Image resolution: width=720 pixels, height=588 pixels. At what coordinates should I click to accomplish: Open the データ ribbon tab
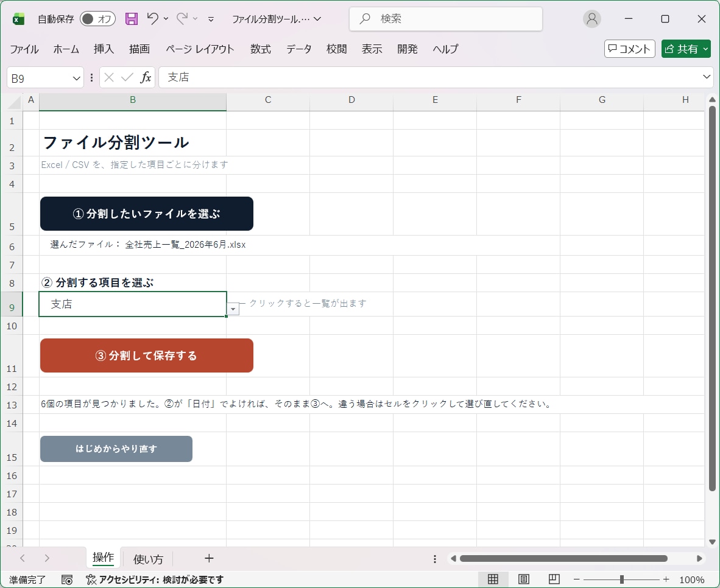299,49
